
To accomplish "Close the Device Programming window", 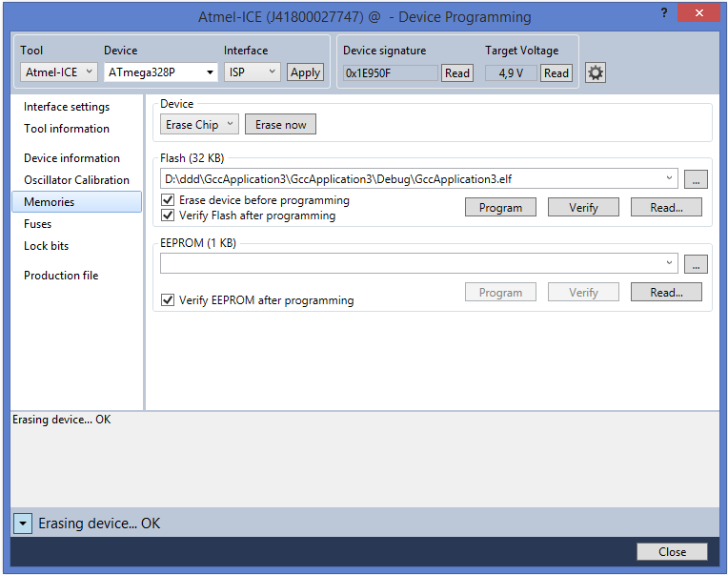I will (x=698, y=13).
